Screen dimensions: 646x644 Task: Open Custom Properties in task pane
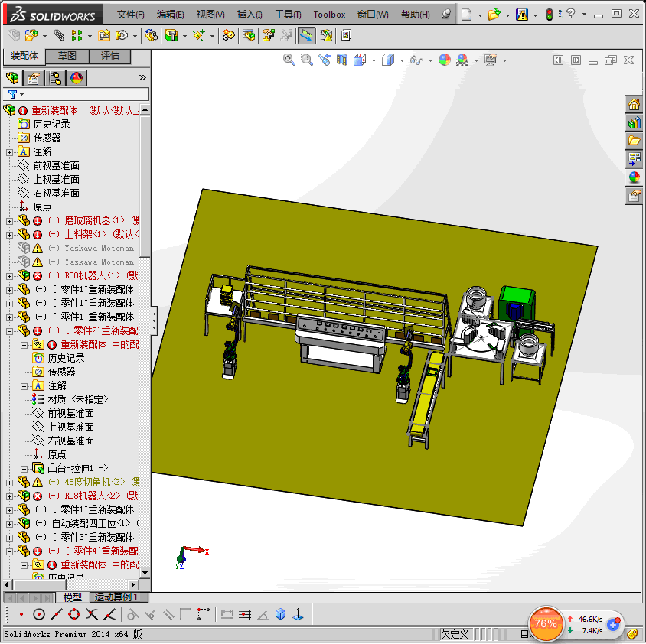point(634,196)
